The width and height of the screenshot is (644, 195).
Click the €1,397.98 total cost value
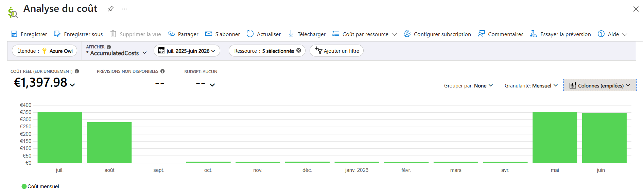(x=40, y=82)
